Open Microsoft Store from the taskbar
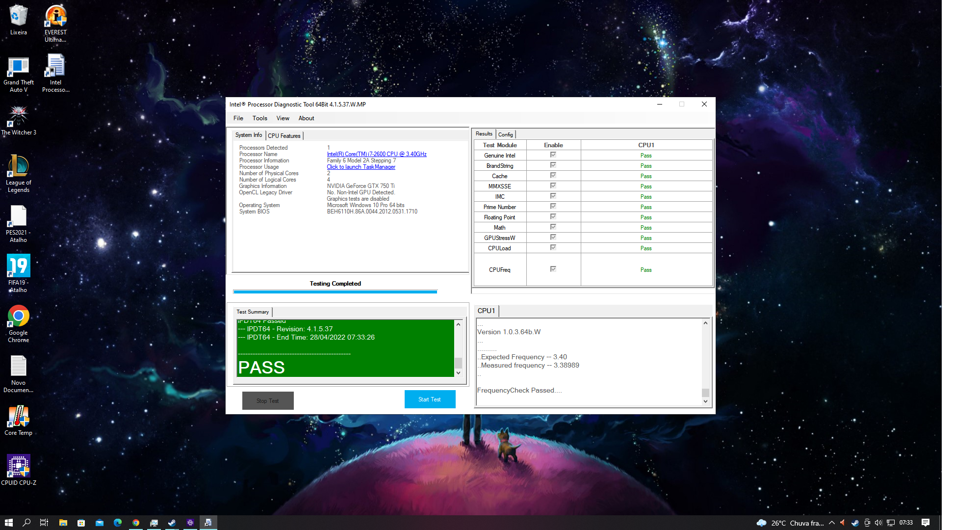Viewport: 980px width, 530px height. click(81, 523)
